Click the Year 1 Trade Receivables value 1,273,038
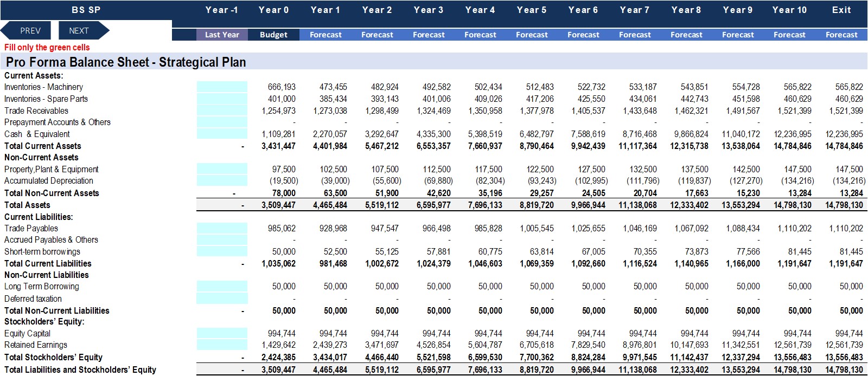 [330, 111]
